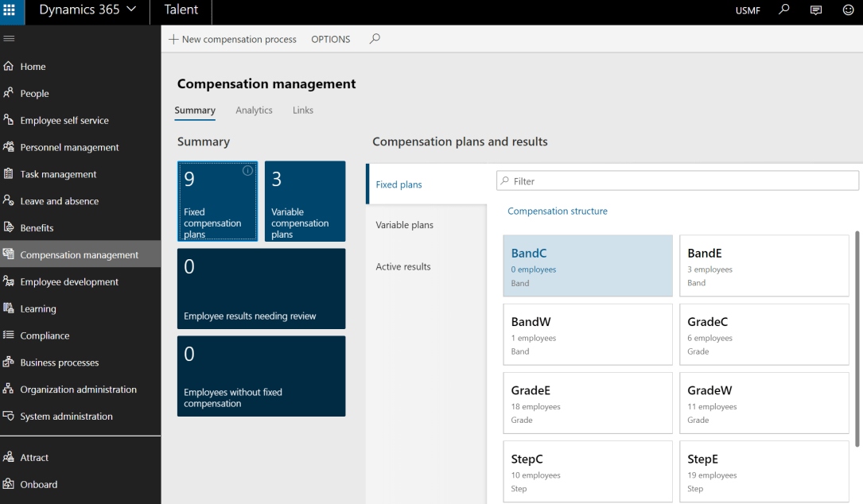This screenshot has width=863, height=504.
Task: Click the smiley feedback icon
Action: 848,10
